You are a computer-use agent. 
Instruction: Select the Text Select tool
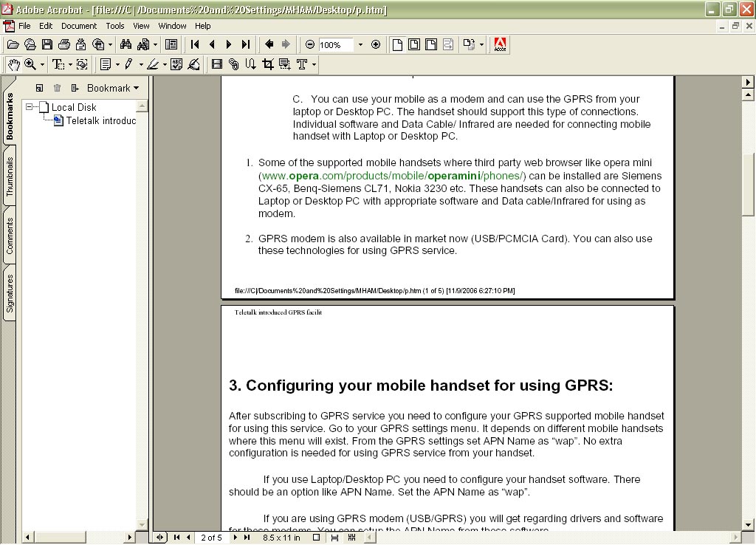(x=58, y=64)
